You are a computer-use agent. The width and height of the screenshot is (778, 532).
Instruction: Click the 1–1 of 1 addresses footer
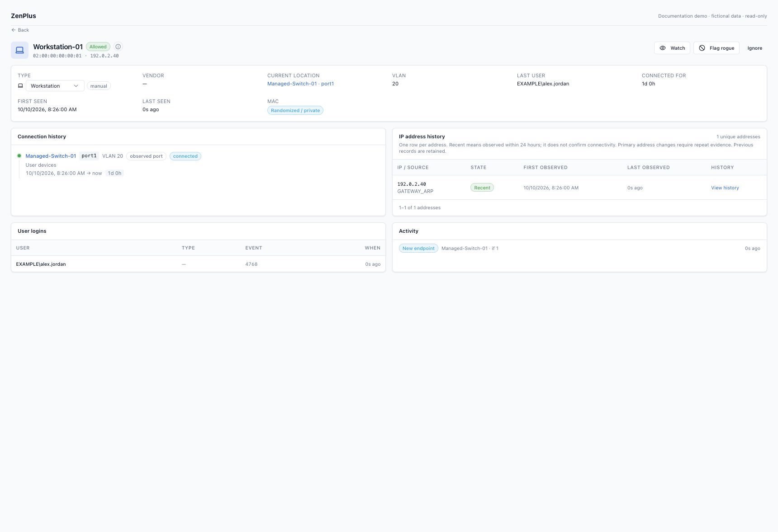coord(420,207)
